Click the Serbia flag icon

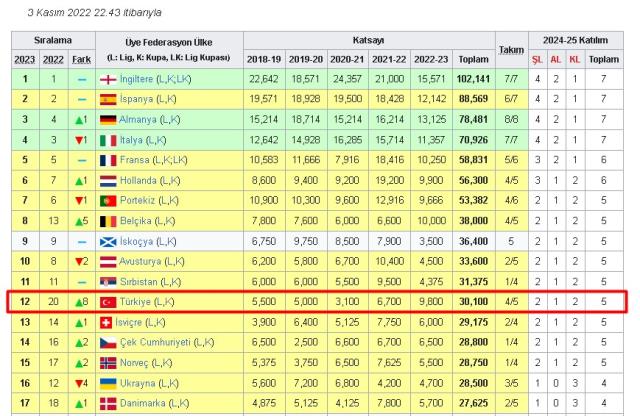click(x=108, y=282)
